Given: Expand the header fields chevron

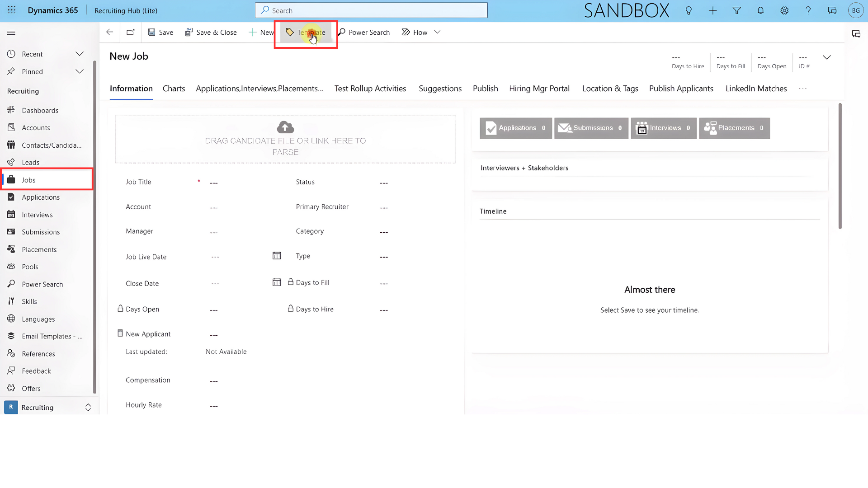Looking at the screenshot, I should click(827, 57).
